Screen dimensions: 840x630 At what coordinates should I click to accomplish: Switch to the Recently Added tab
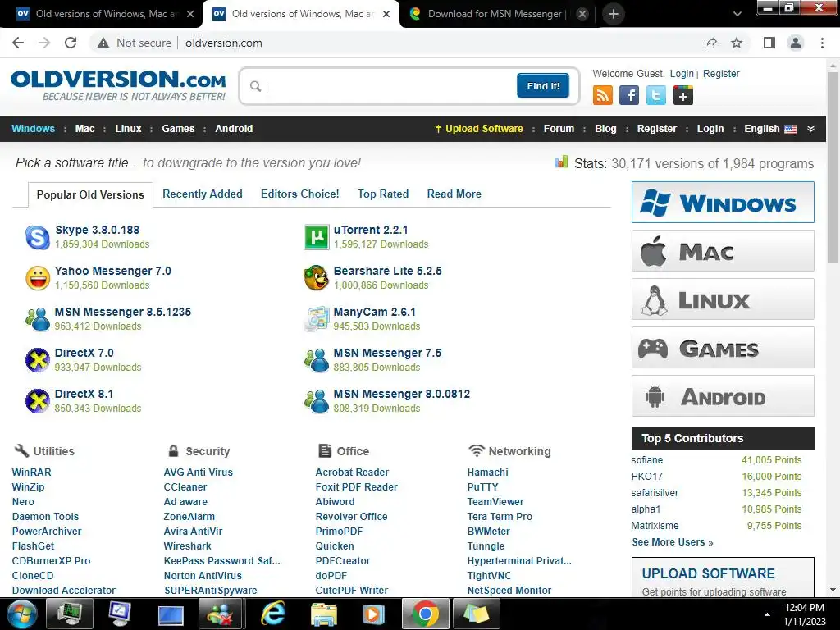coord(203,194)
